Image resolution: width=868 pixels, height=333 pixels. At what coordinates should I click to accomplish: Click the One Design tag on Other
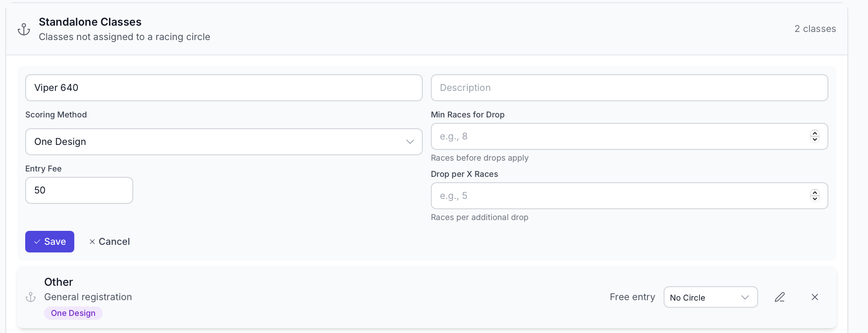pos(73,313)
